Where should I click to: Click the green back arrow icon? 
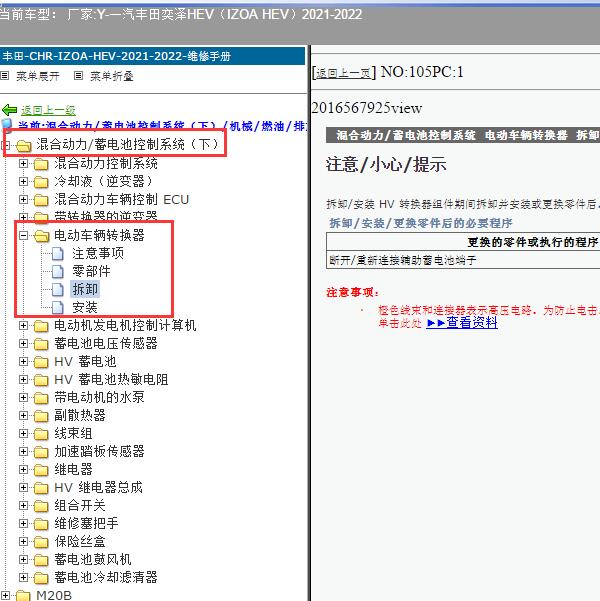10,110
